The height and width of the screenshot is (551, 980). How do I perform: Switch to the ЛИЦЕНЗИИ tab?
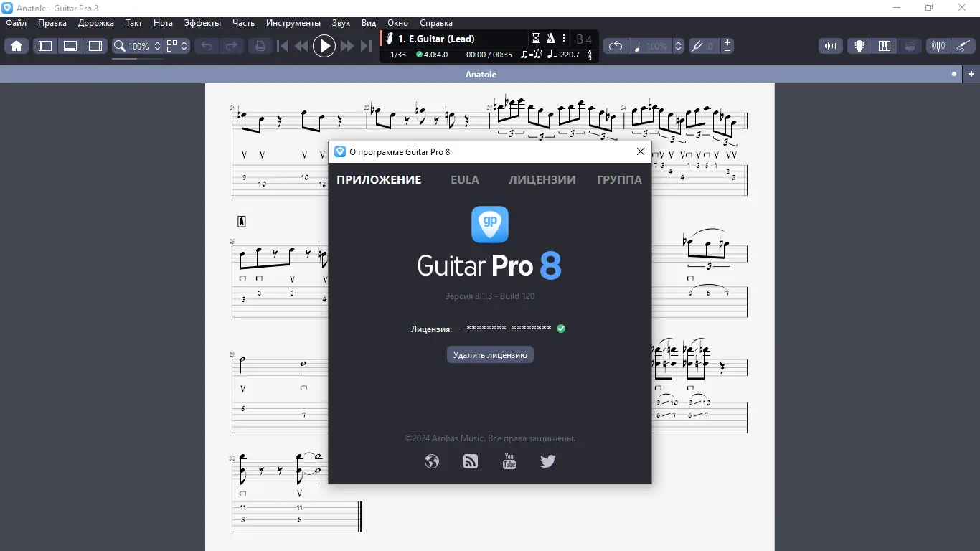[542, 180]
